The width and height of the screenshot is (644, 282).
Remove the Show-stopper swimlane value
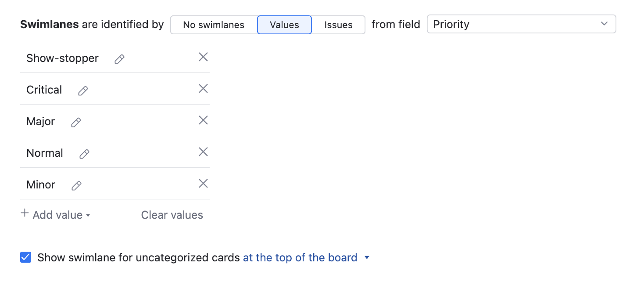click(x=203, y=57)
